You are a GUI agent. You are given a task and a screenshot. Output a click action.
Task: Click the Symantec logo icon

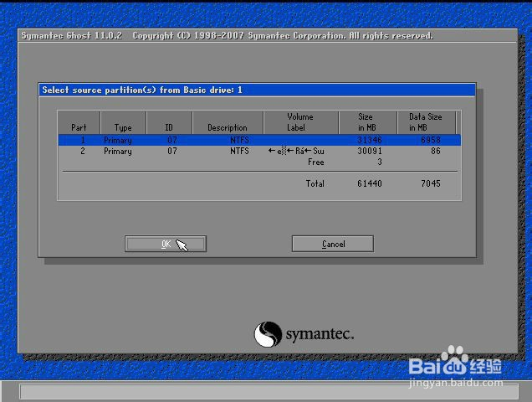(x=268, y=334)
